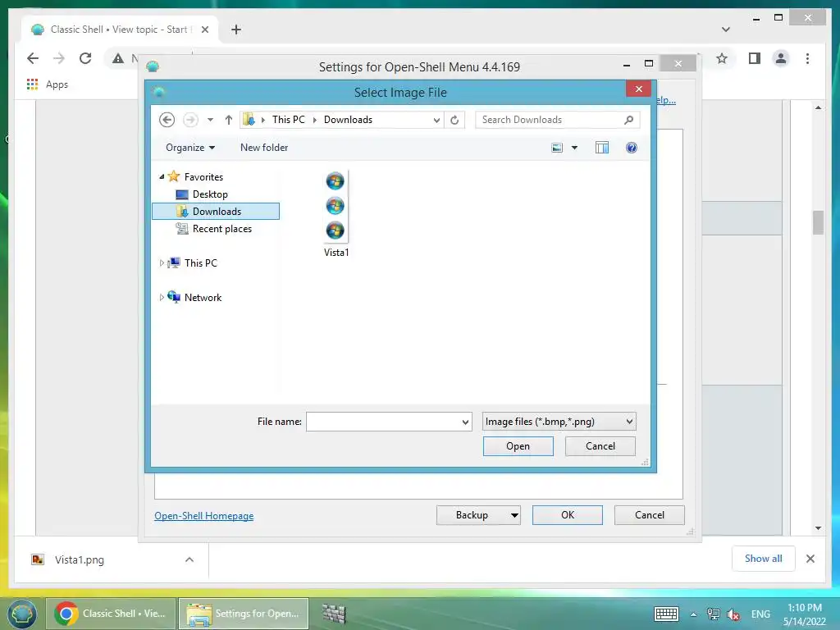The width and height of the screenshot is (840, 630).
Task: Go back in the file dialog
Action: pos(167,120)
